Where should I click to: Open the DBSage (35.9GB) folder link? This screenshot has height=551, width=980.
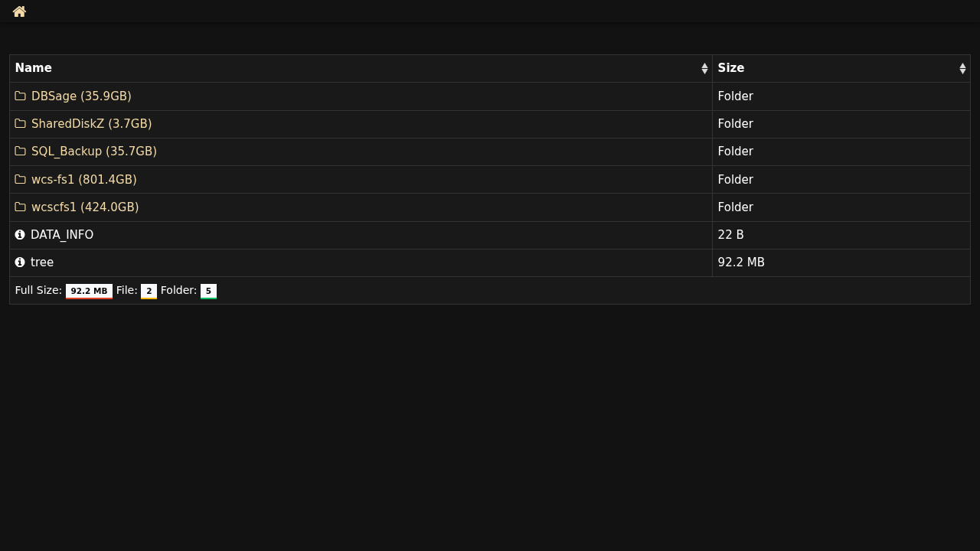coord(81,96)
